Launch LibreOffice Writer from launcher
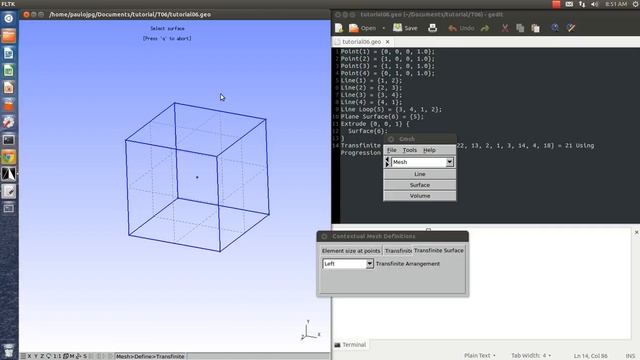Screen dimensions: 640x360 [x=9, y=53]
